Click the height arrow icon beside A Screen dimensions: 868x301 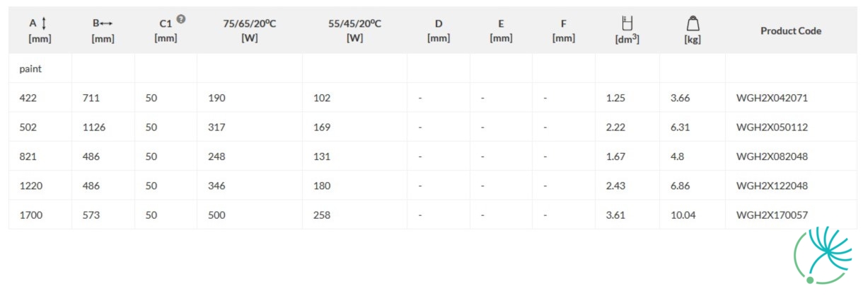(x=44, y=23)
